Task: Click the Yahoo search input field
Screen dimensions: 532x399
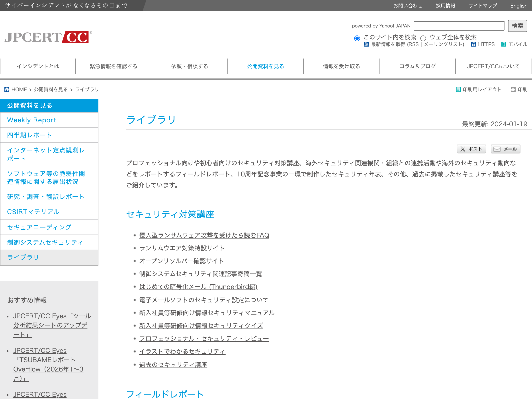Action: pos(459,26)
